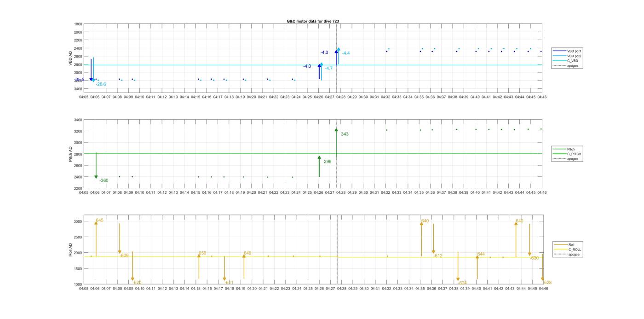Image resolution: width=644 pixels, height=319 pixels.
Task: Click the '04:05' tick under the VBD plot
Action: [84, 97]
